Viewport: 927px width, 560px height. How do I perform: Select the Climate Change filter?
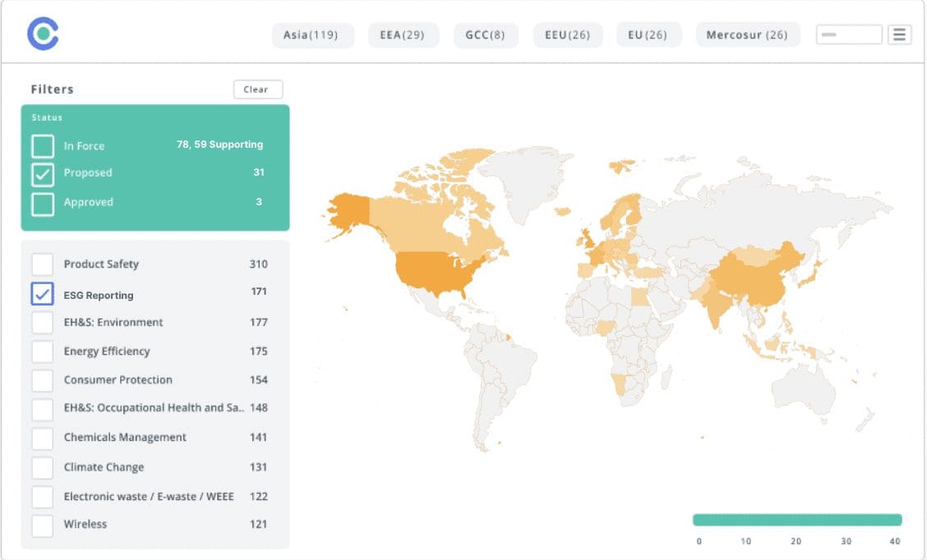(x=43, y=466)
